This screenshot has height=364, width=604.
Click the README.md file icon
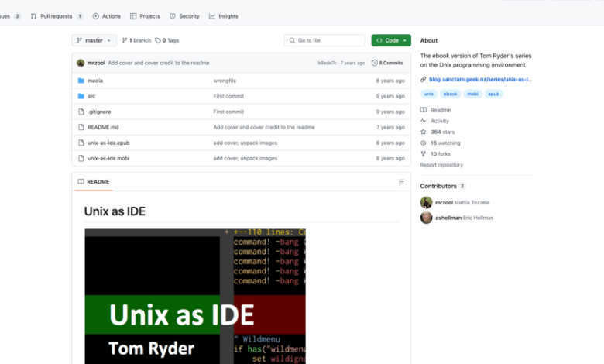tap(81, 127)
